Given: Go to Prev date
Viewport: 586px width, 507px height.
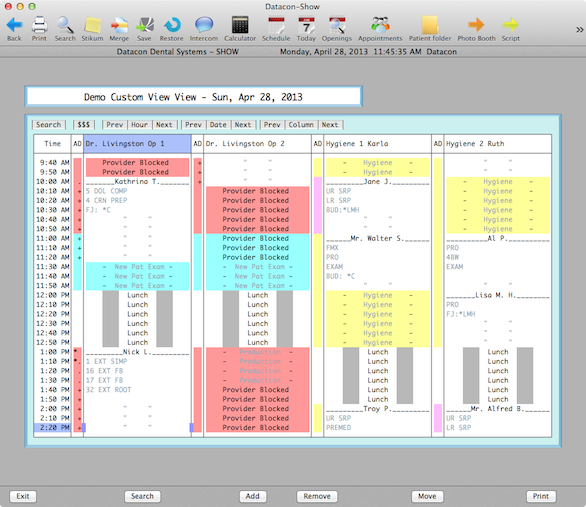Looking at the screenshot, I should (x=193, y=125).
